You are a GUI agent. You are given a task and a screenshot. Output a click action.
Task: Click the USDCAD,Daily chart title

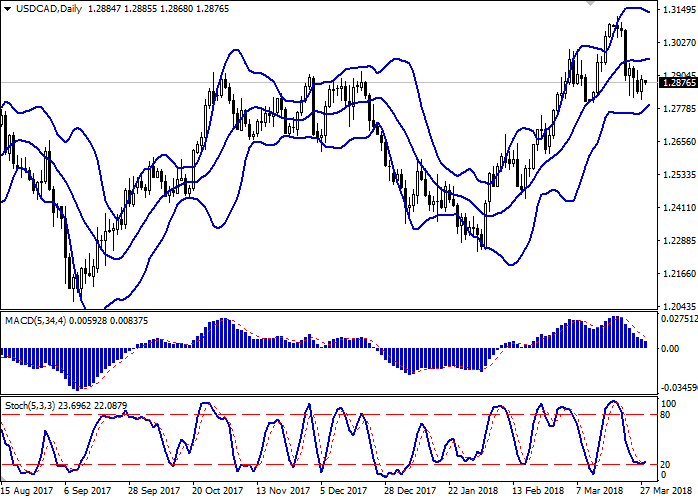click(x=49, y=9)
